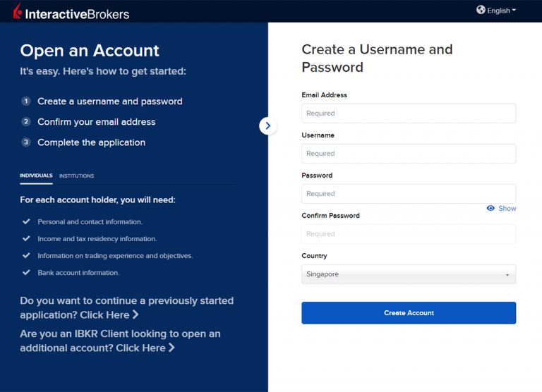Click the step 3 number badge
542x392 pixels.
26,142
